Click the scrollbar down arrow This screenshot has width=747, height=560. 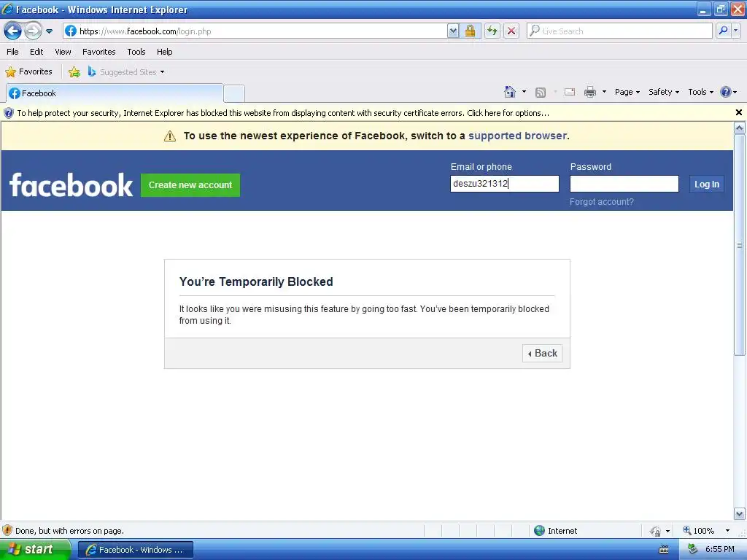click(x=740, y=514)
